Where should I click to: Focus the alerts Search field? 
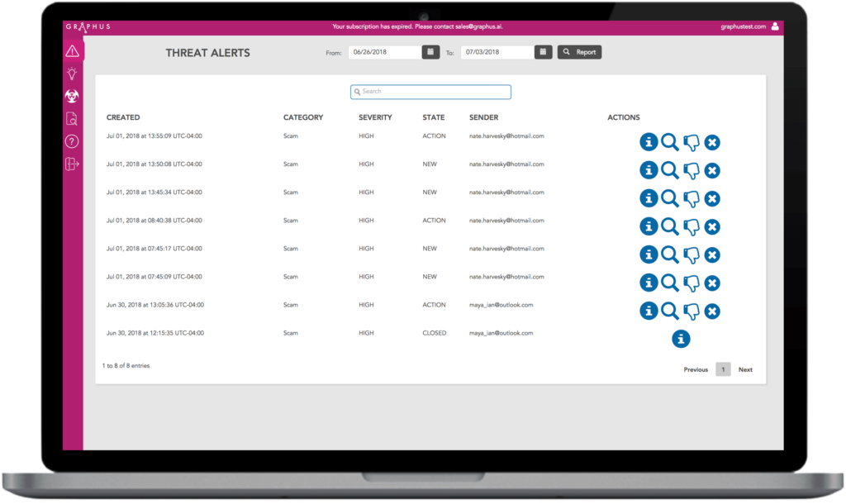[x=430, y=92]
